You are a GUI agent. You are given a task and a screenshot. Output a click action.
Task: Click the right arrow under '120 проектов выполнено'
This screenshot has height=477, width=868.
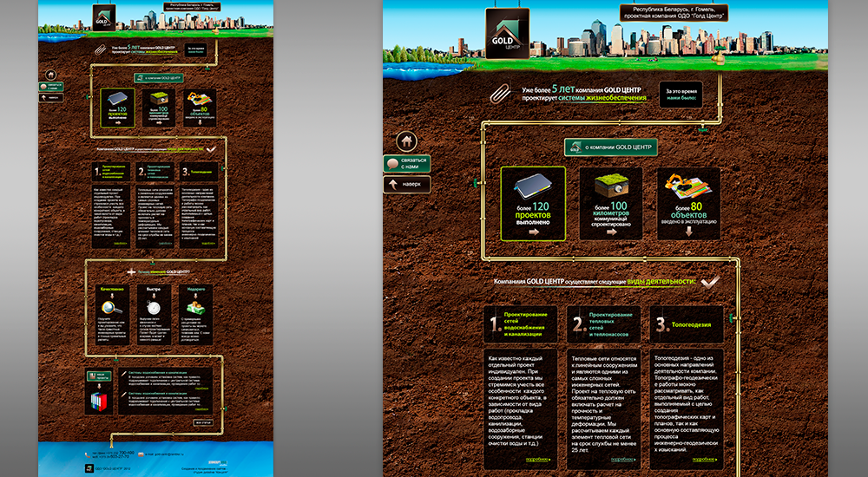point(534,232)
